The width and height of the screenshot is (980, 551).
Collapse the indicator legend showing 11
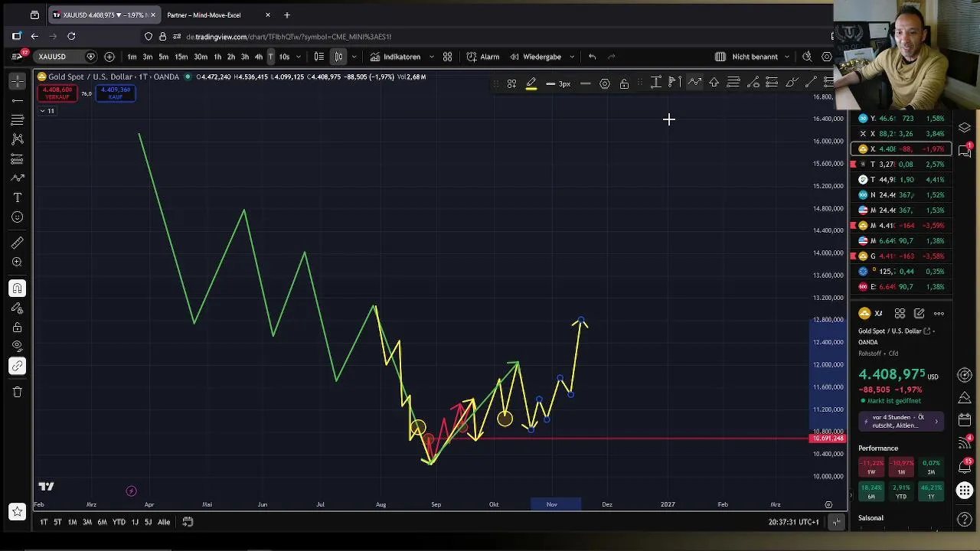coord(47,111)
